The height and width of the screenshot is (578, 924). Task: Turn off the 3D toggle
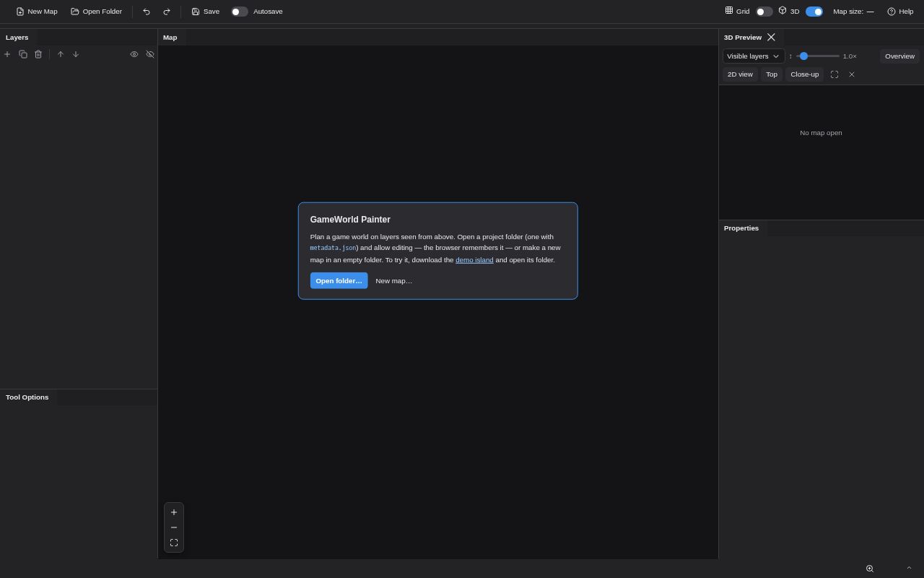(x=814, y=12)
